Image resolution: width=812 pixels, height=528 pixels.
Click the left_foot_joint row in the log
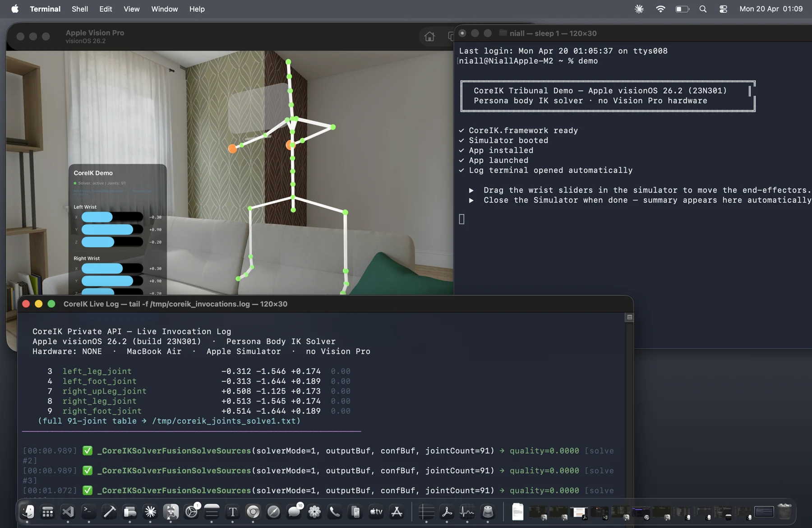click(198, 381)
